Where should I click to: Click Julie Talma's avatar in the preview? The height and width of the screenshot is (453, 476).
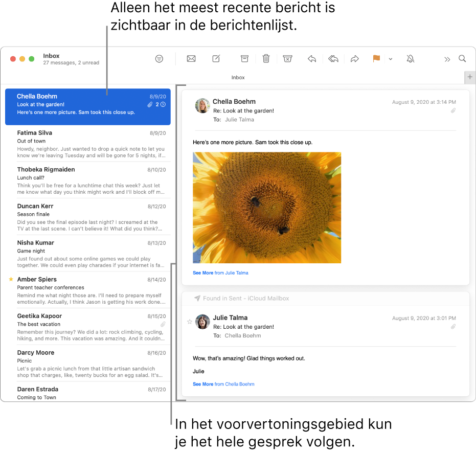tap(202, 322)
